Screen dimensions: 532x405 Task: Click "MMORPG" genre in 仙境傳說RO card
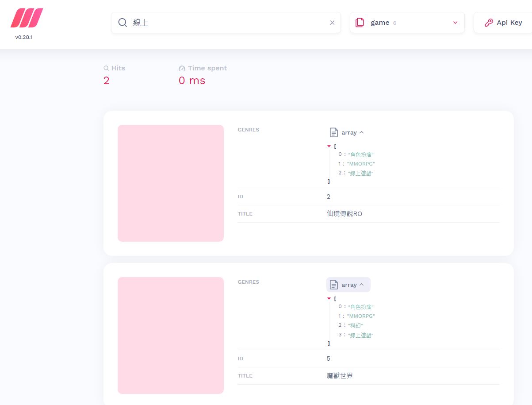(x=361, y=164)
